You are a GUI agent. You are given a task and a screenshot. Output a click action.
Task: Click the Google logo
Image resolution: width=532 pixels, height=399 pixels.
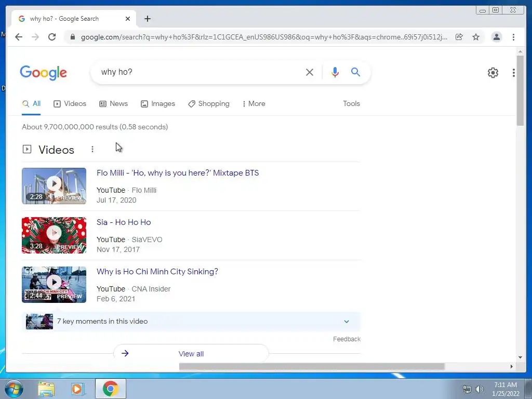click(x=44, y=73)
